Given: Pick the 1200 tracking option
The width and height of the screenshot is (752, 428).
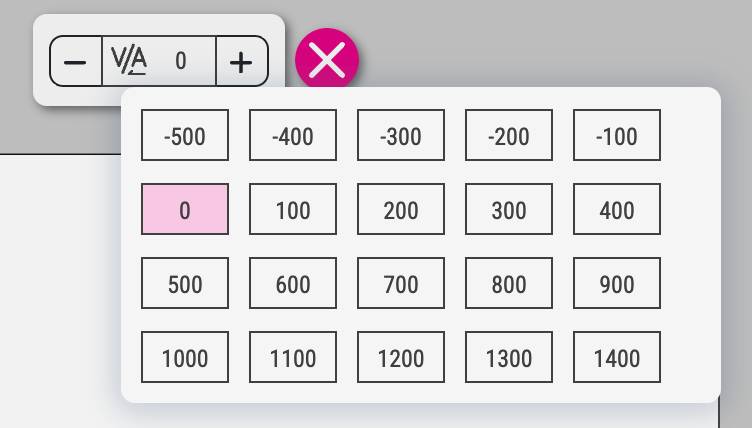Looking at the screenshot, I should point(401,358).
